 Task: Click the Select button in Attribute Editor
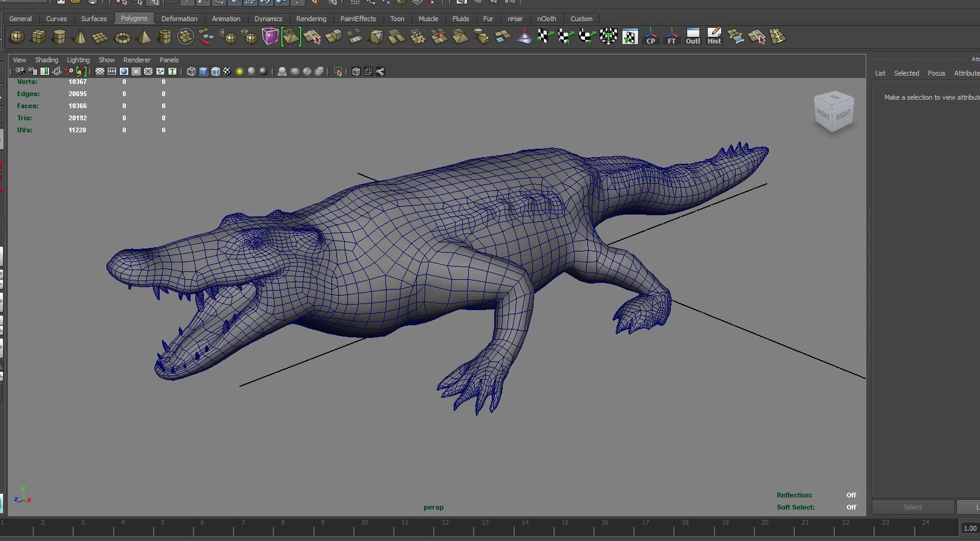(913, 507)
